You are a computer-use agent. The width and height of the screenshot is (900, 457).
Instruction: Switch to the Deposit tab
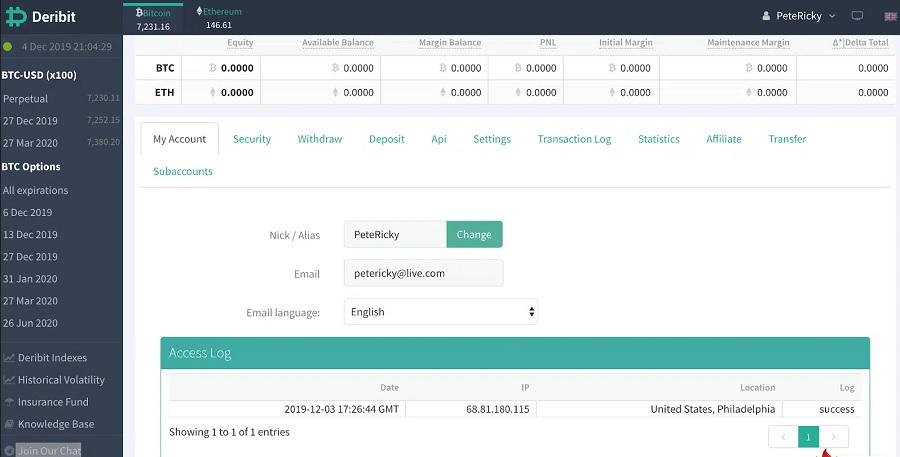coord(386,139)
